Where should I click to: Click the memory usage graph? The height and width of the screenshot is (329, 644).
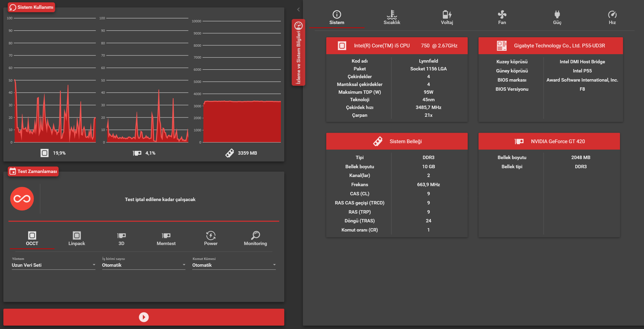coord(242,82)
